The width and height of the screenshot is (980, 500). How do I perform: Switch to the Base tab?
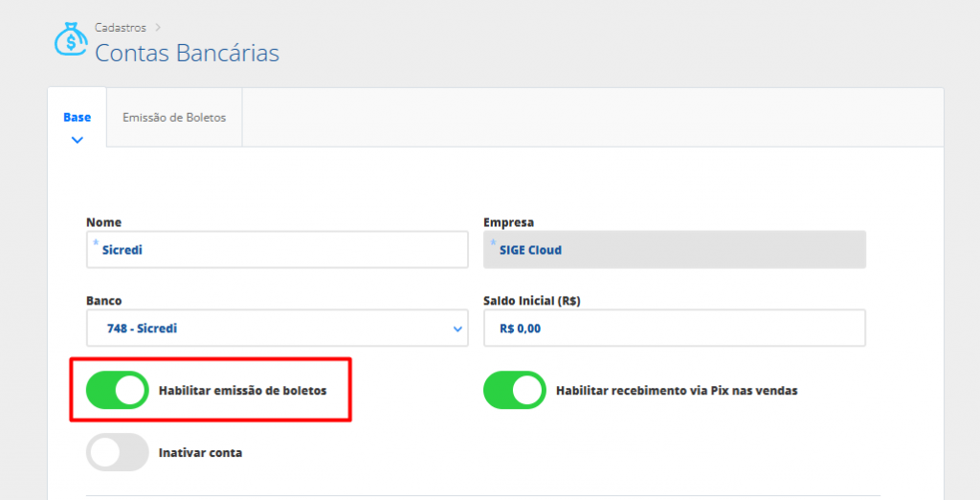tap(78, 117)
